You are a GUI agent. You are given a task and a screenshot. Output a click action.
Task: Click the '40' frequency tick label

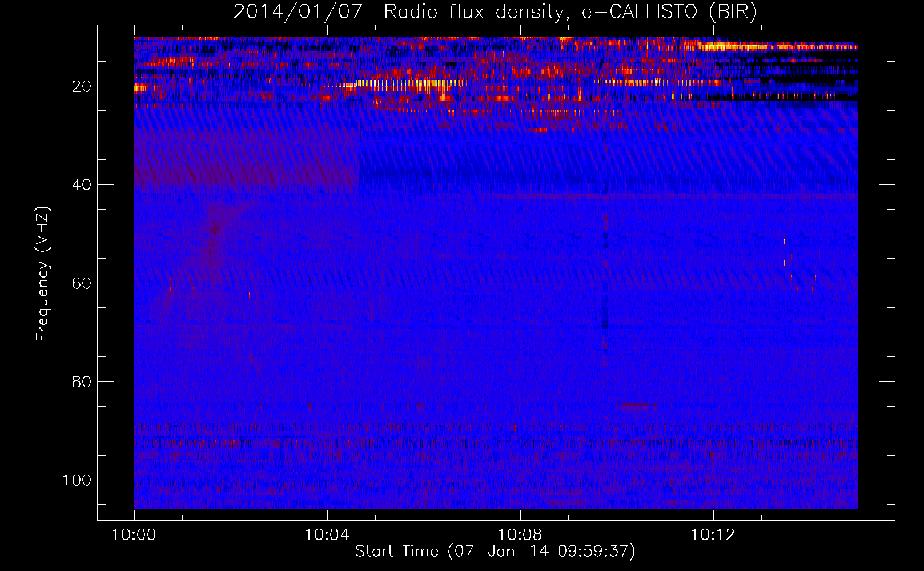(x=82, y=185)
